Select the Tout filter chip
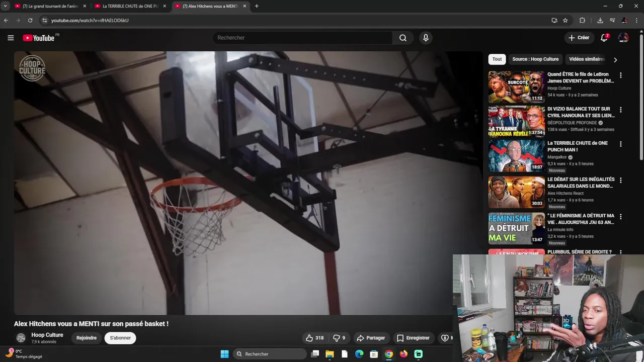 coord(497,59)
